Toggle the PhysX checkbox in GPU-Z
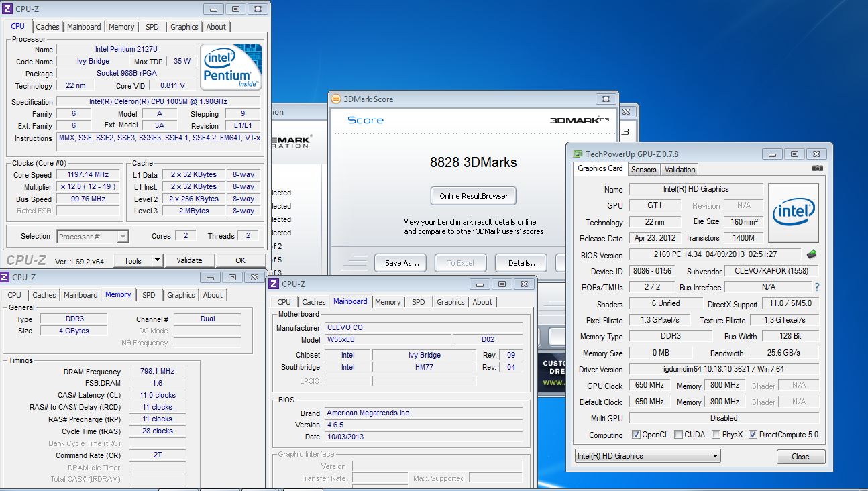Viewport: 868px width, 491px height. point(716,435)
